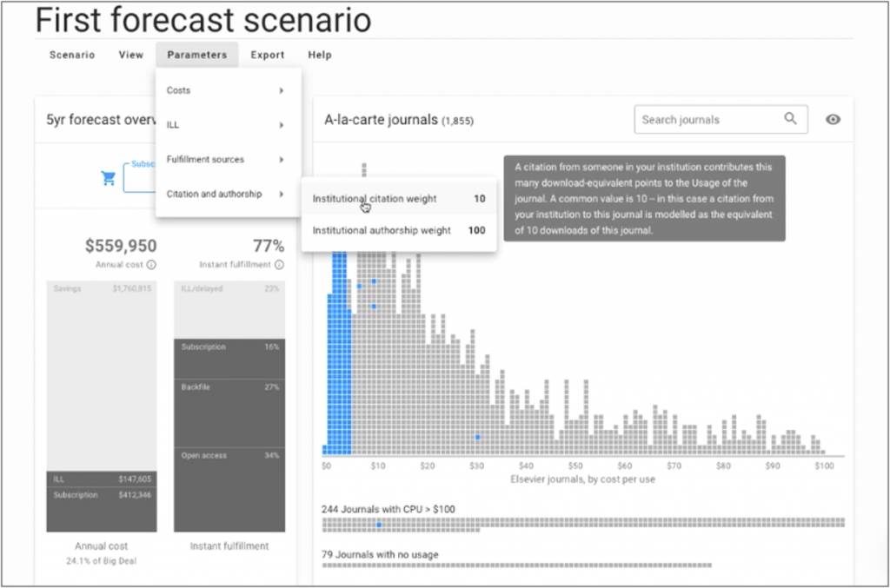Toggle the eye visibility icon
This screenshot has width=890, height=588.
click(x=833, y=120)
